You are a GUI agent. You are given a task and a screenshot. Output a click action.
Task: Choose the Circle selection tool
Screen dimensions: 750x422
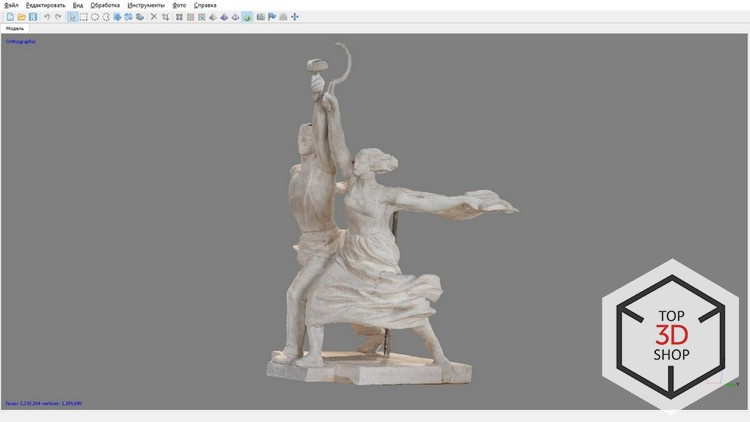point(95,17)
